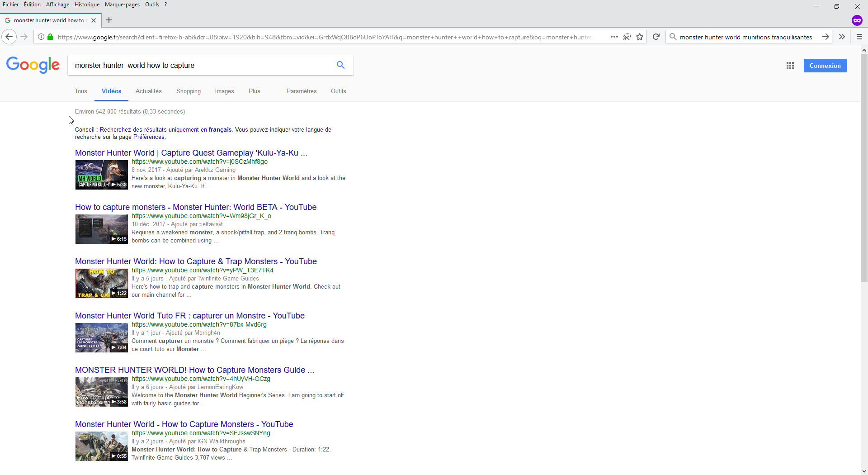This screenshot has height=475, width=868.
Task: Click the Trap & Capture 1:22 thumbnail
Action: (102, 283)
